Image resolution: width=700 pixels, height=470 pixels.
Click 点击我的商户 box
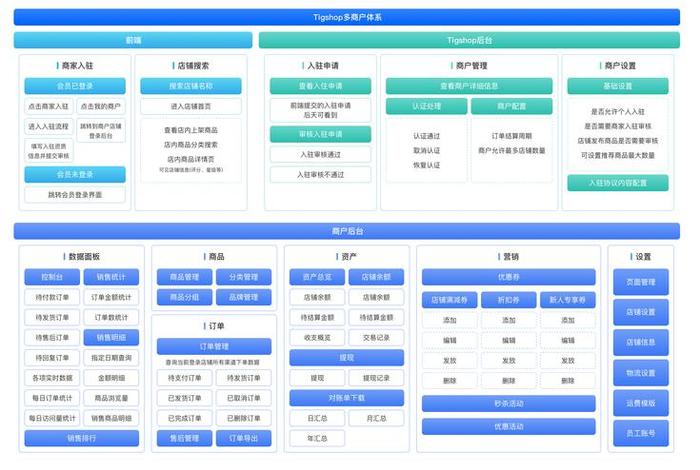101,106
